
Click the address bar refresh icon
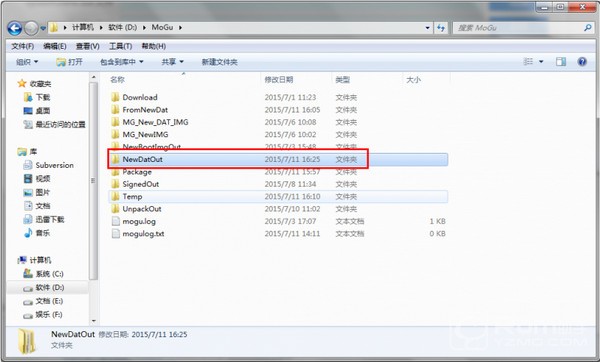tap(441, 28)
